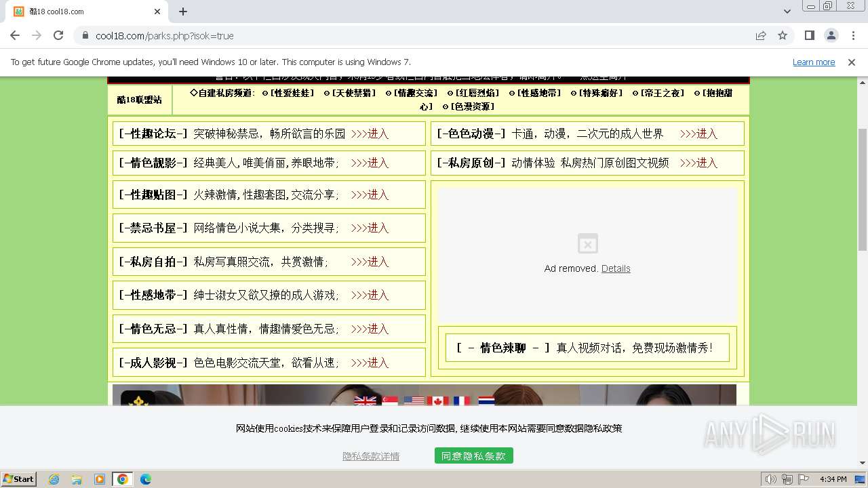Viewport: 868px width, 488px height.
Task: Enter the 色色动漫 section
Action: tap(698, 134)
